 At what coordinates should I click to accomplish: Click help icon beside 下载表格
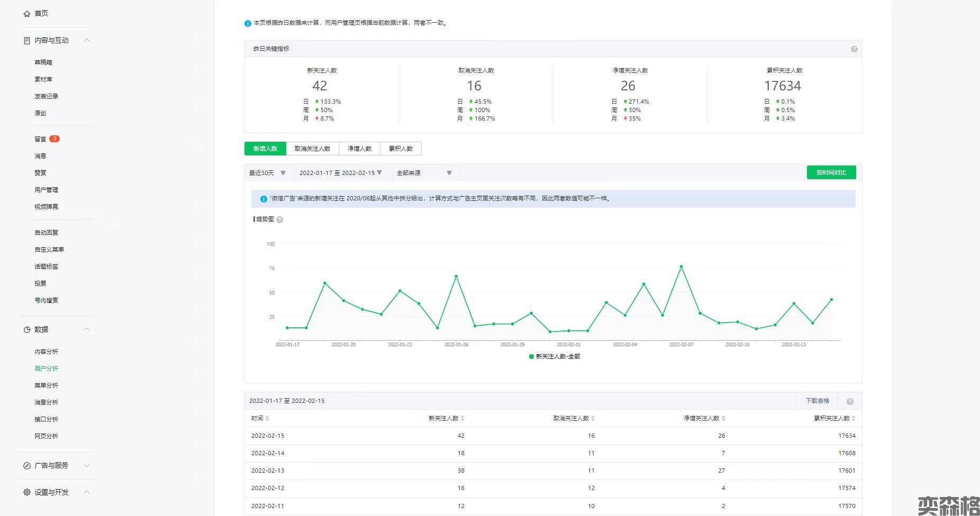pos(850,401)
